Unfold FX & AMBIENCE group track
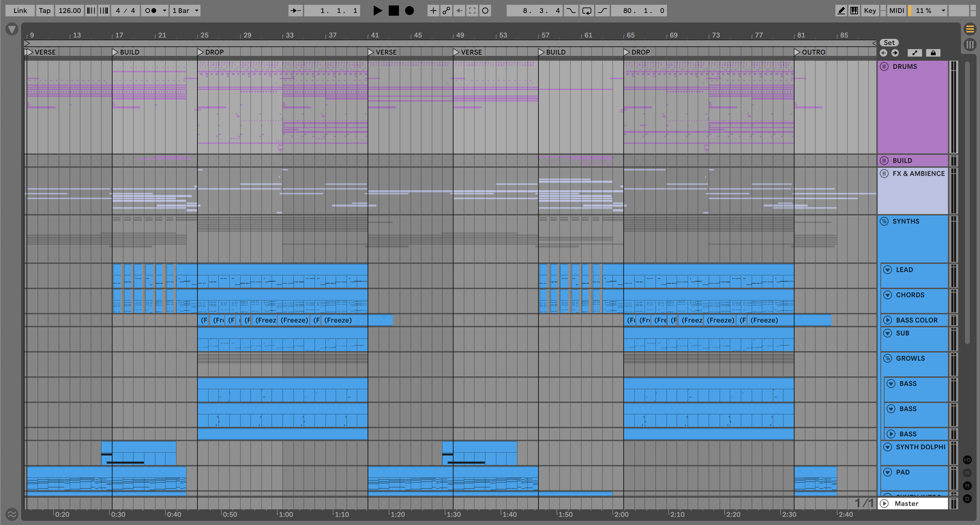980x525 pixels. pos(884,174)
